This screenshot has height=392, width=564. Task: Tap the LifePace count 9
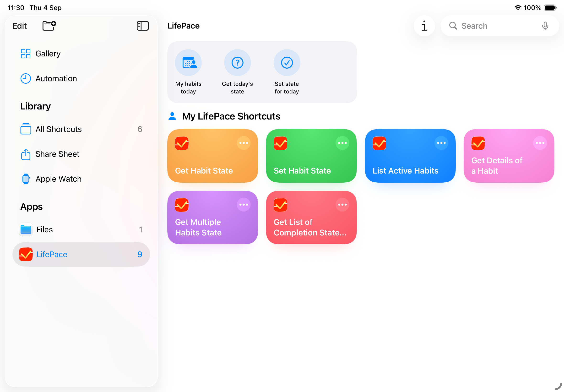pos(140,254)
